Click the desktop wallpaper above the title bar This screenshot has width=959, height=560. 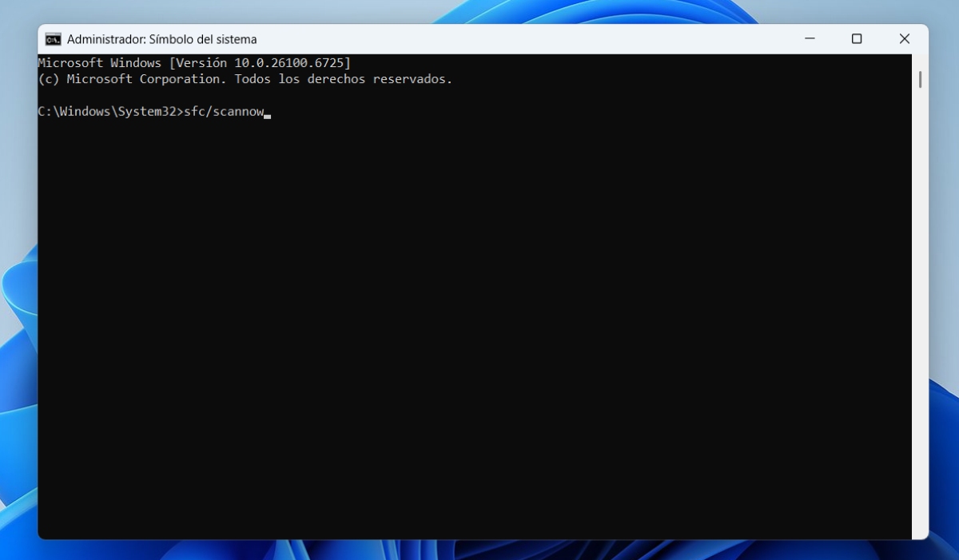(479, 11)
